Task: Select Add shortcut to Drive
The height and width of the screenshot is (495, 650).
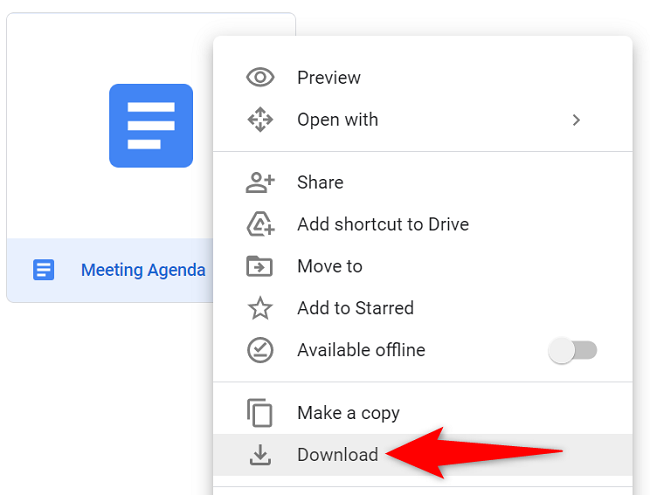Action: (423, 224)
